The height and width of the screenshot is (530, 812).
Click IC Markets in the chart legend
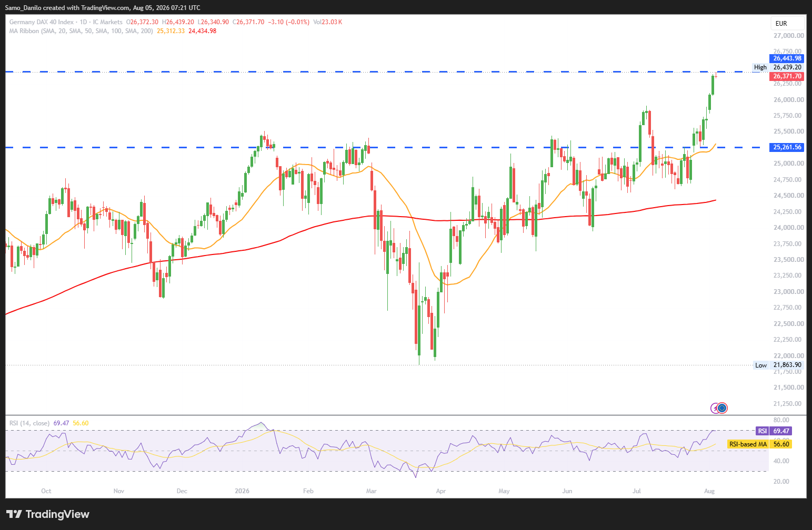107,22
